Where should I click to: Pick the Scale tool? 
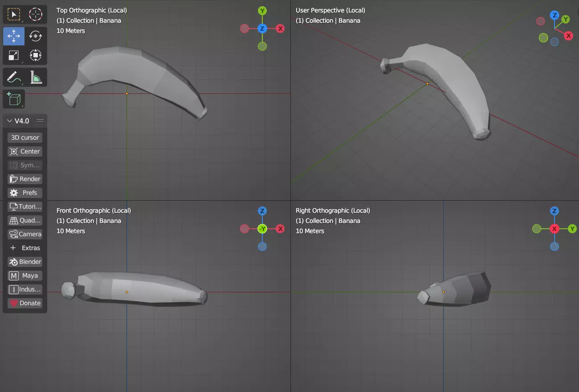point(14,55)
